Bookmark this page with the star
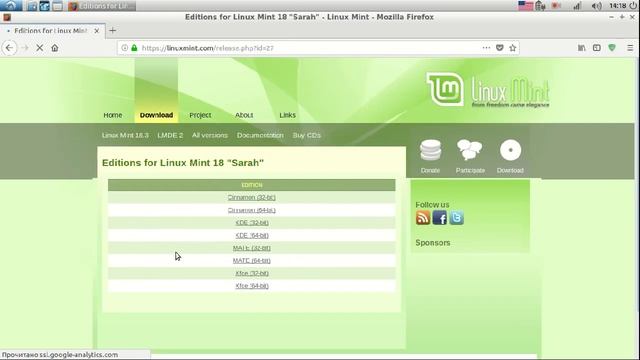 (x=513, y=48)
